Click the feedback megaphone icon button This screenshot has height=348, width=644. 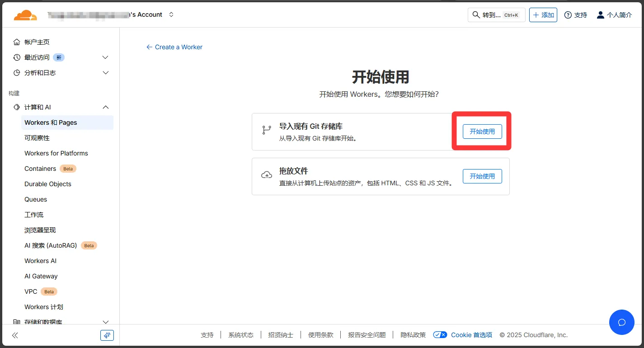(x=107, y=335)
